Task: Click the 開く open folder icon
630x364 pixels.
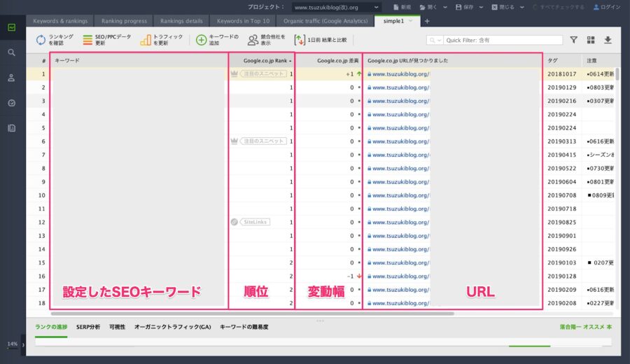Action: (423, 7)
